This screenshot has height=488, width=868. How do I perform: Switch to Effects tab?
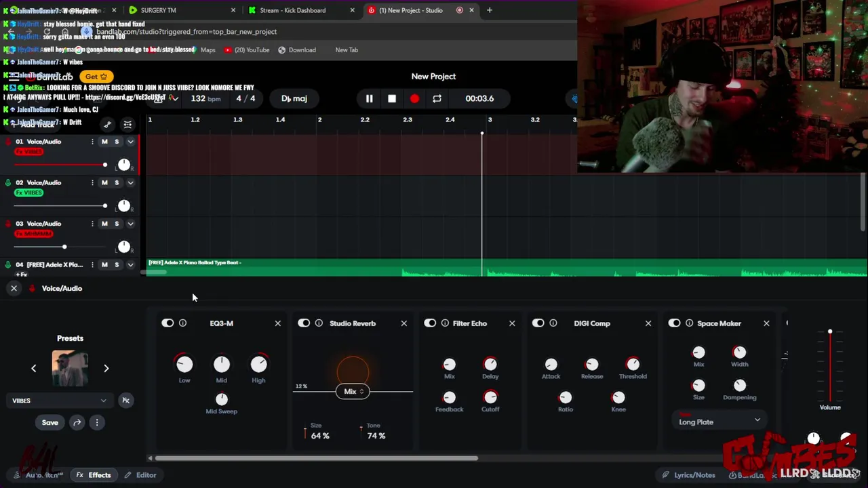[94, 475]
